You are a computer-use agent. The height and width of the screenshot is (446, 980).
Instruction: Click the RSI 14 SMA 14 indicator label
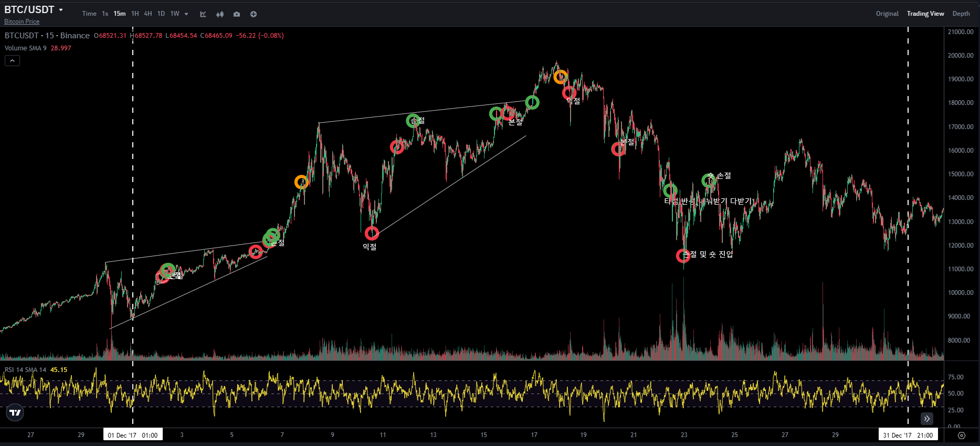click(x=25, y=370)
